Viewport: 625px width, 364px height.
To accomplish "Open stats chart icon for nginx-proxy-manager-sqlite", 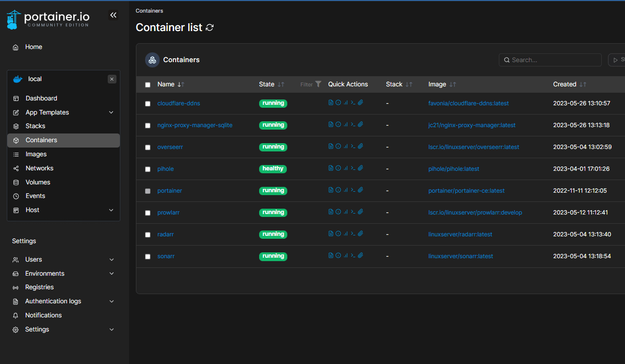I will (345, 125).
